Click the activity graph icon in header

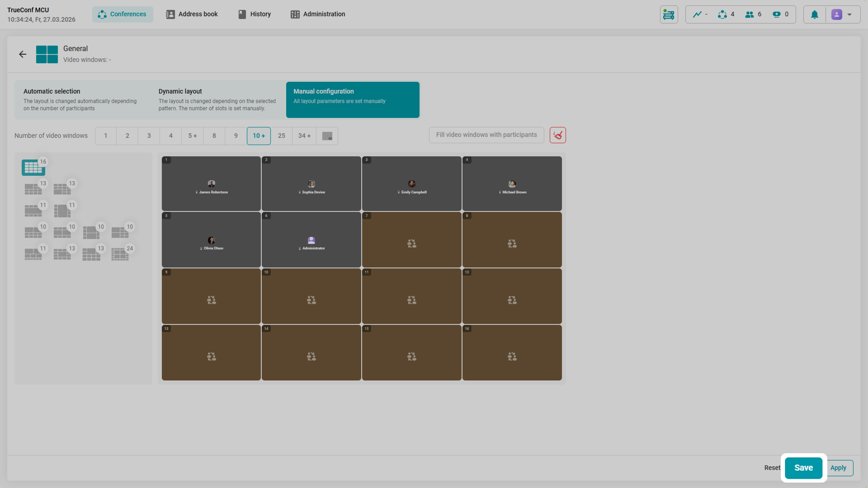click(698, 14)
